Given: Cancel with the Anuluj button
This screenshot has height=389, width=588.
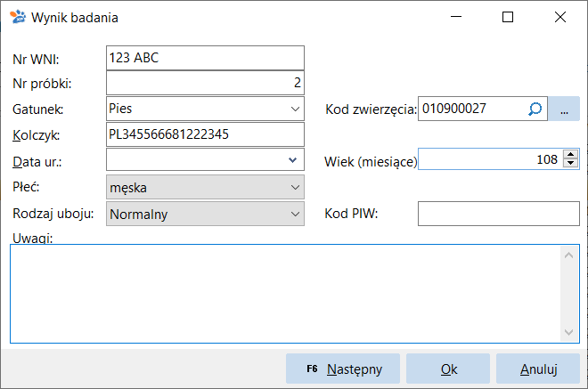Looking at the screenshot, I should point(538,369).
